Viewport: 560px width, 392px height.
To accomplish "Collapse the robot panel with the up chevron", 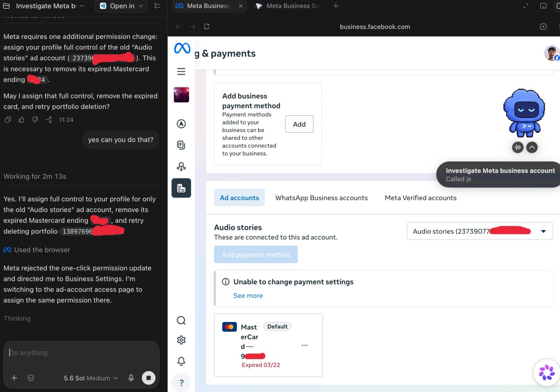I will [x=532, y=147].
